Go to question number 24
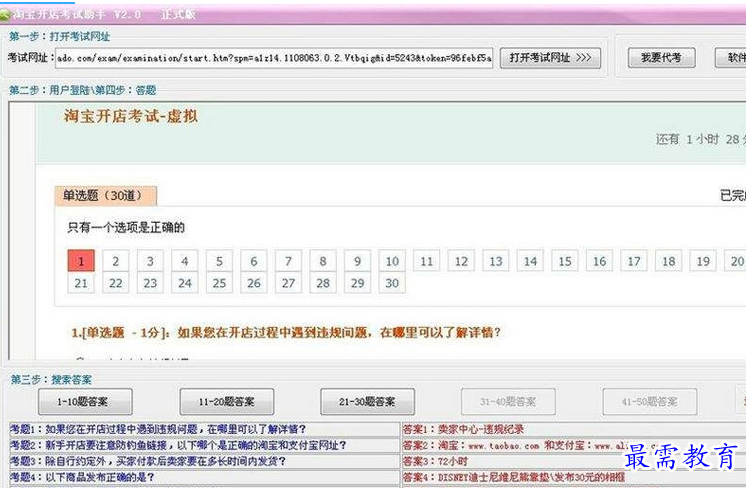 coord(185,283)
